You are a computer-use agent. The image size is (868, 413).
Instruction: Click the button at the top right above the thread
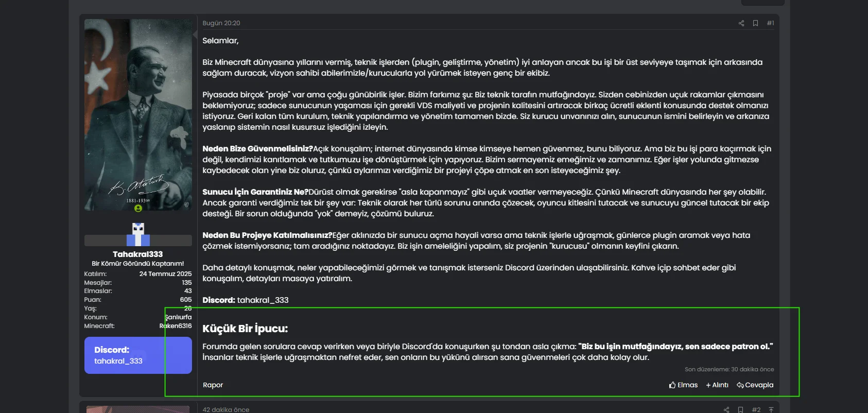[763, 3]
